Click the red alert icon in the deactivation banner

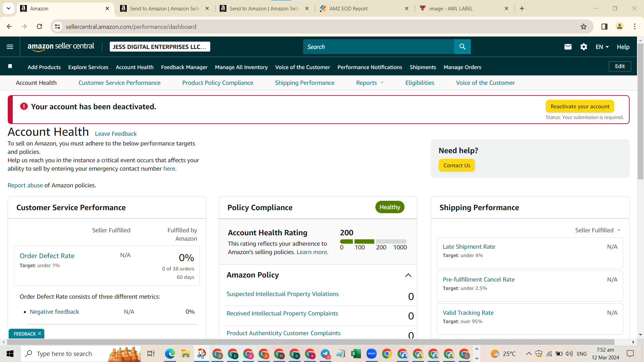pyautogui.click(x=24, y=107)
